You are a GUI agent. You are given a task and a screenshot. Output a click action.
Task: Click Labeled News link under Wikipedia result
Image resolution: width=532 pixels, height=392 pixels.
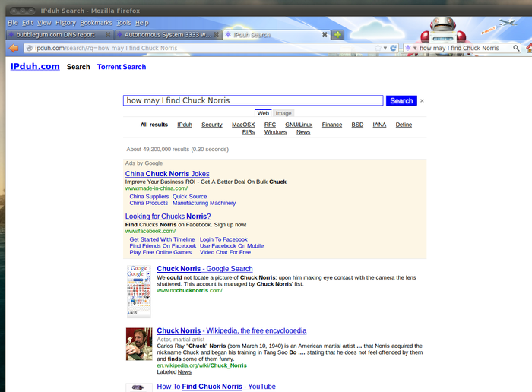point(184,372)
